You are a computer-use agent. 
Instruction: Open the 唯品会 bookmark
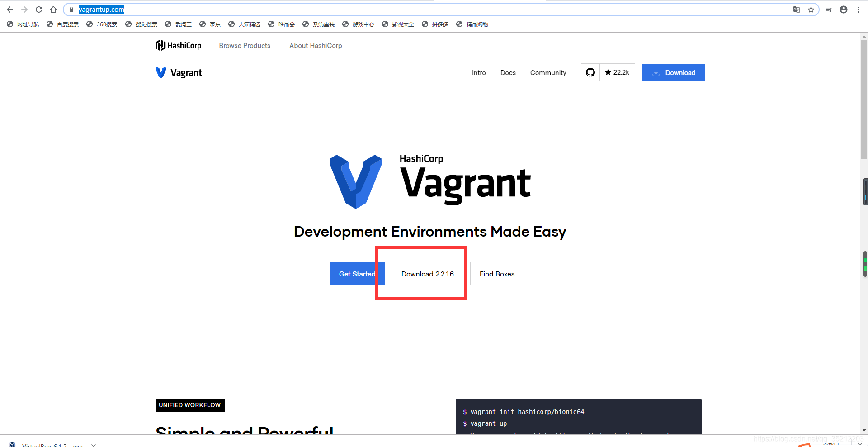(x=282, y=24)
